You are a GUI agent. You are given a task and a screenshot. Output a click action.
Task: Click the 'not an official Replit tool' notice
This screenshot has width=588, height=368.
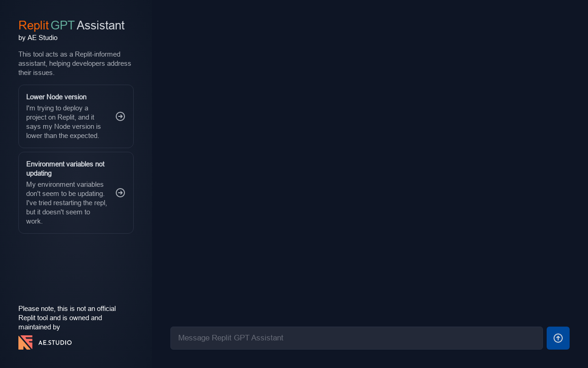tap(67, 318)
